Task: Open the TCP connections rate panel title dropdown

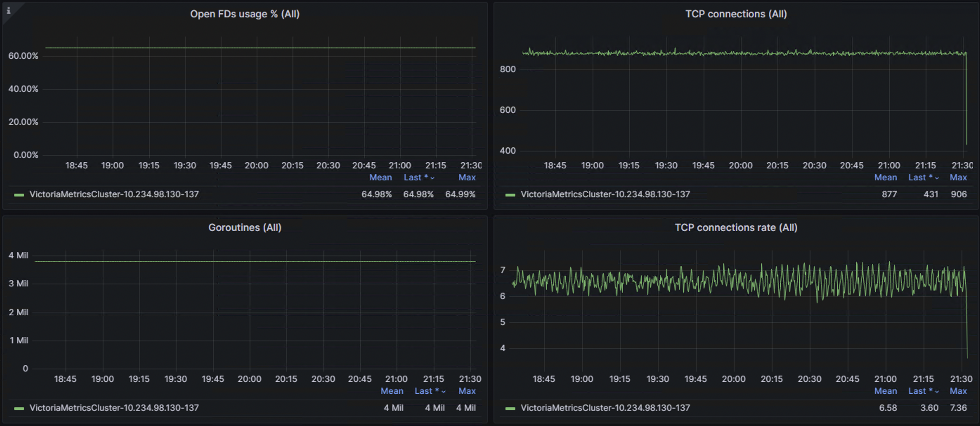Action: coord(736,227)
